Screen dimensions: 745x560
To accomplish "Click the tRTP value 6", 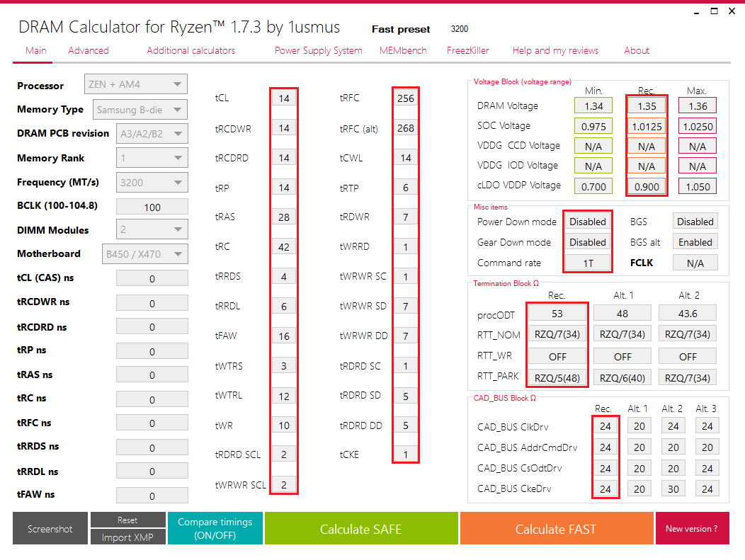I will (x=405, y=188).
